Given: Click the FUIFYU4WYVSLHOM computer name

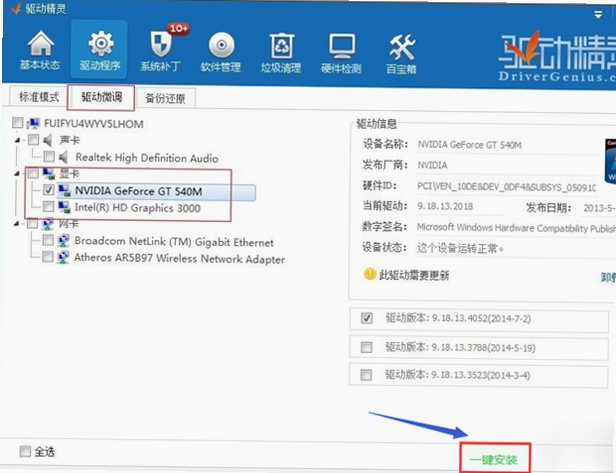Looking at the screenshot, I should 94,124.
